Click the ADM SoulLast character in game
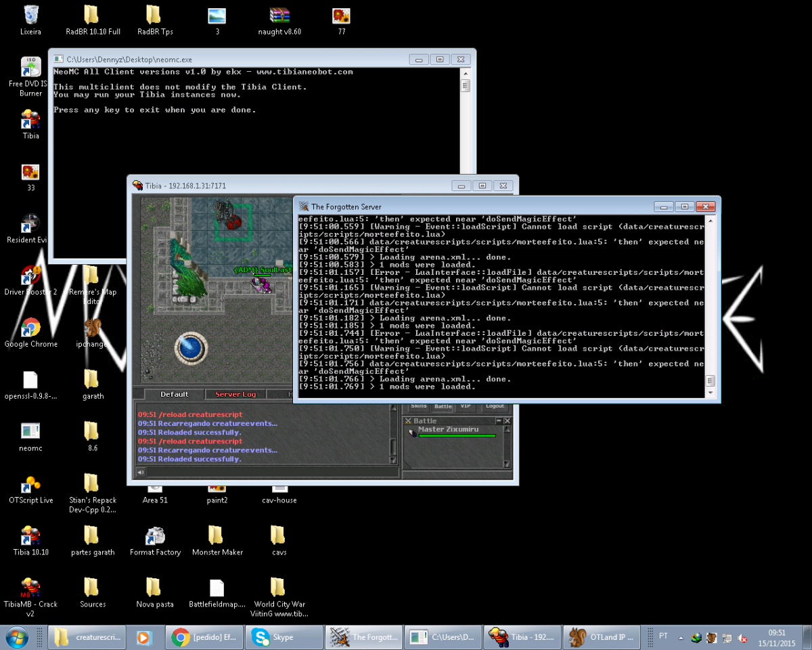This screenshot has height=650, width=812. [x=261, y=284]
